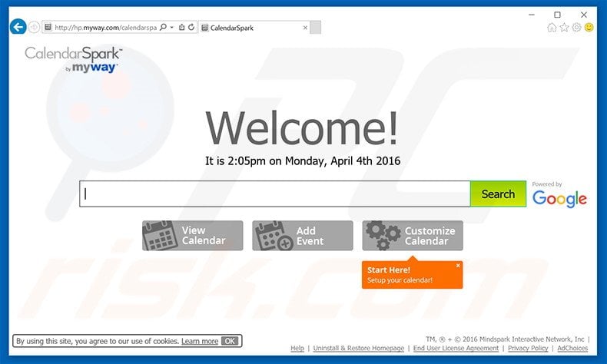
Task: Go back with the blue back arrow
Action: [18, 27]
